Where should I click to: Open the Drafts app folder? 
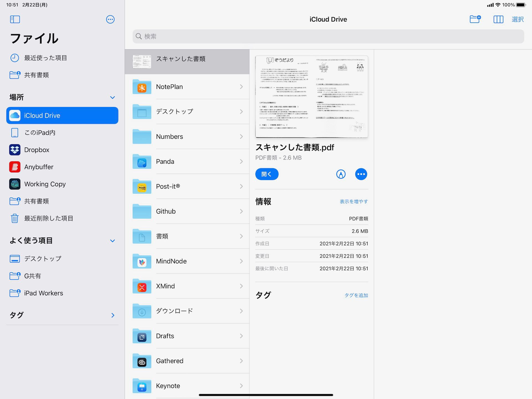click(188, 336)
